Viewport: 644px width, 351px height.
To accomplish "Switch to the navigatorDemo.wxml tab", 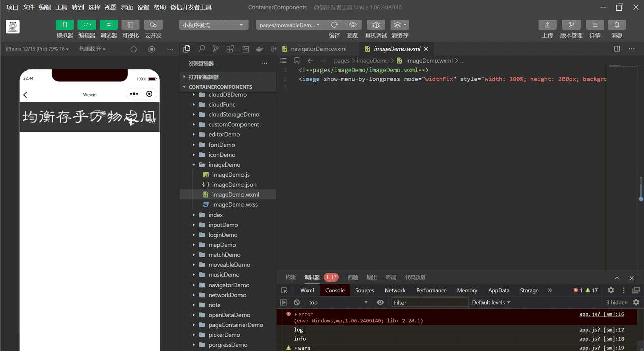I will 318,49.
